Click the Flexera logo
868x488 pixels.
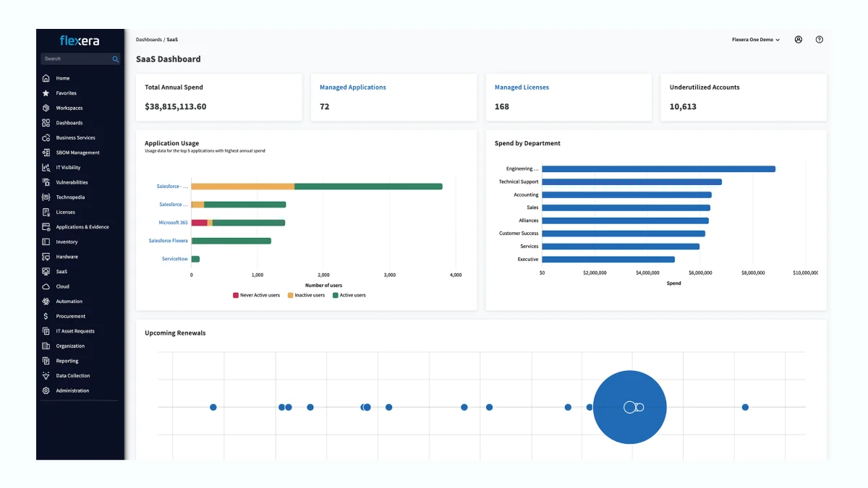80,40
